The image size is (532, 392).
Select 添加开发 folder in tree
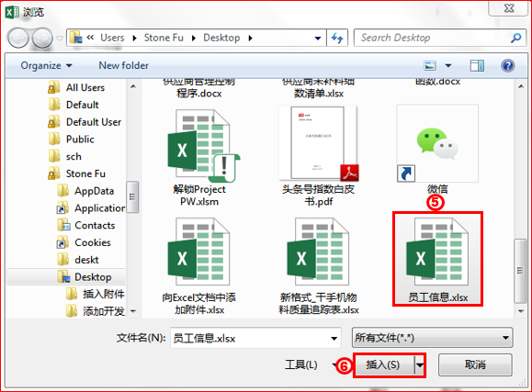95,311
